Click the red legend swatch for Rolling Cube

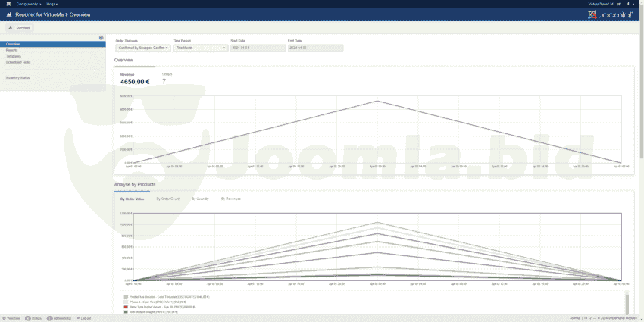(126, 306)
